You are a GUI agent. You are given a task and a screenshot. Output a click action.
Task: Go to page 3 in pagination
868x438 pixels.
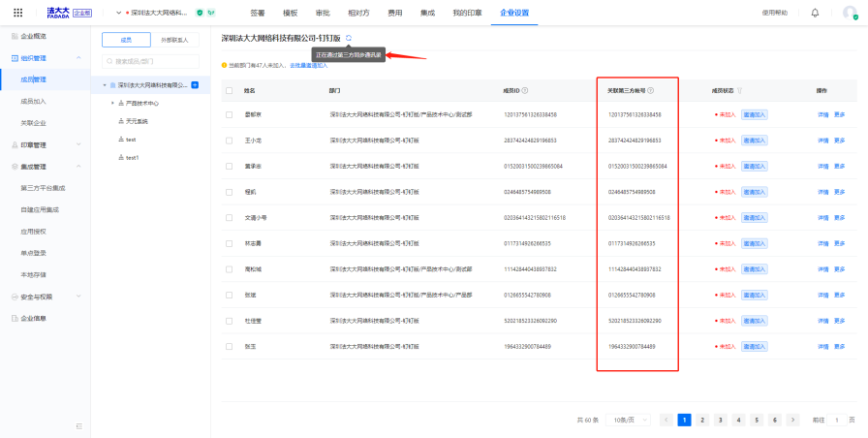[720, 420]
